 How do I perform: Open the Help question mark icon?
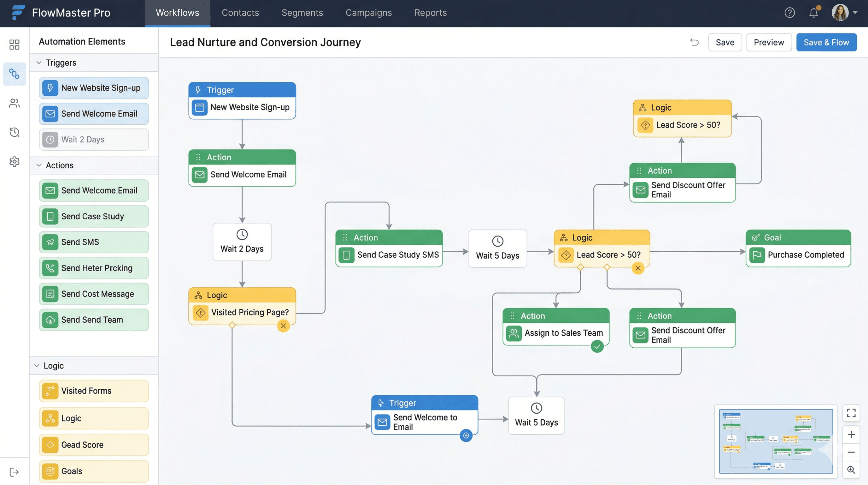tap(789, 13)
